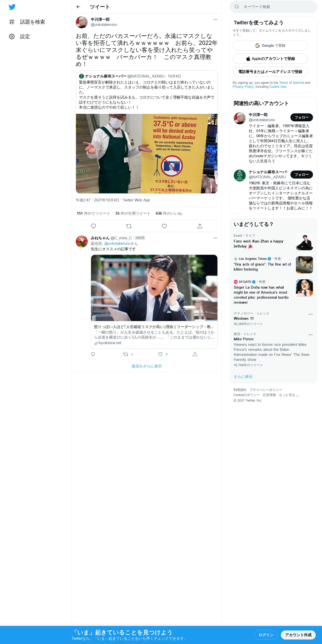Screen dimensions: 322x644
Task: Reply to the main tweet icon
Action: [x=93, y=226]
